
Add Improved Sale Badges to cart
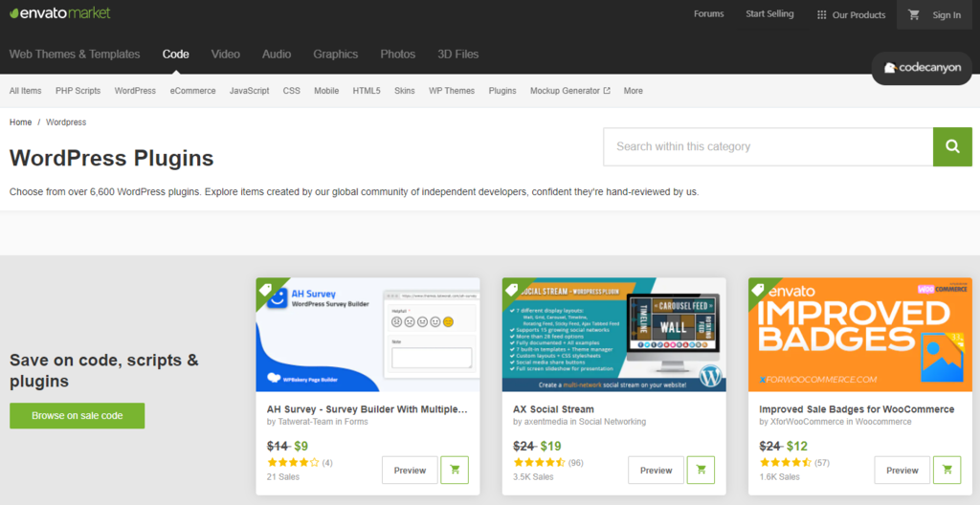(x=947, y=470)
